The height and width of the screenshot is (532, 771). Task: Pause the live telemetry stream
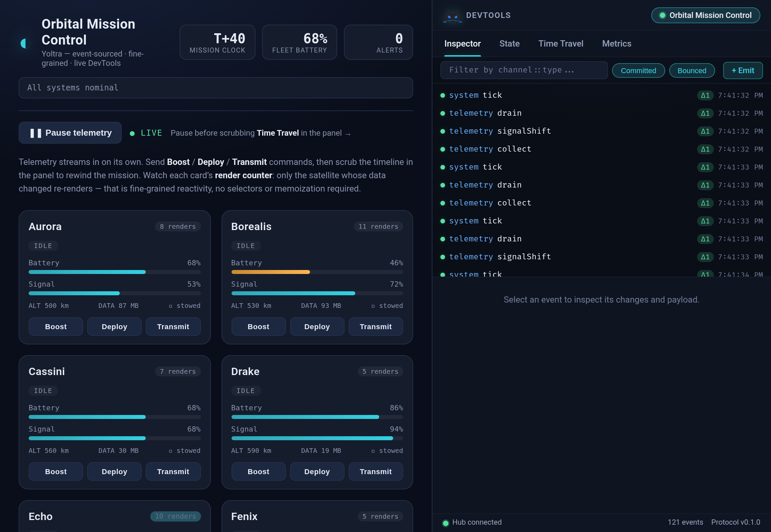point(70,133)
